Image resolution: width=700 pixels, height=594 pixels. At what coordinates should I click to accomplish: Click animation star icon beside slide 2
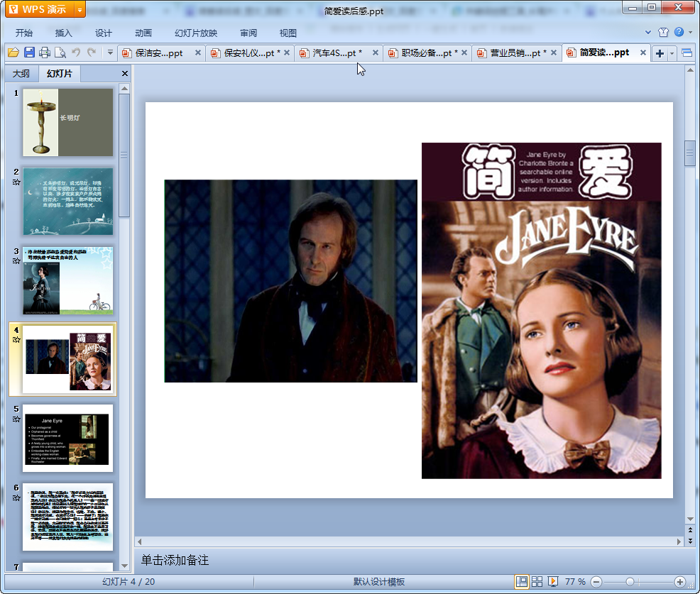(x=16, y=182)
